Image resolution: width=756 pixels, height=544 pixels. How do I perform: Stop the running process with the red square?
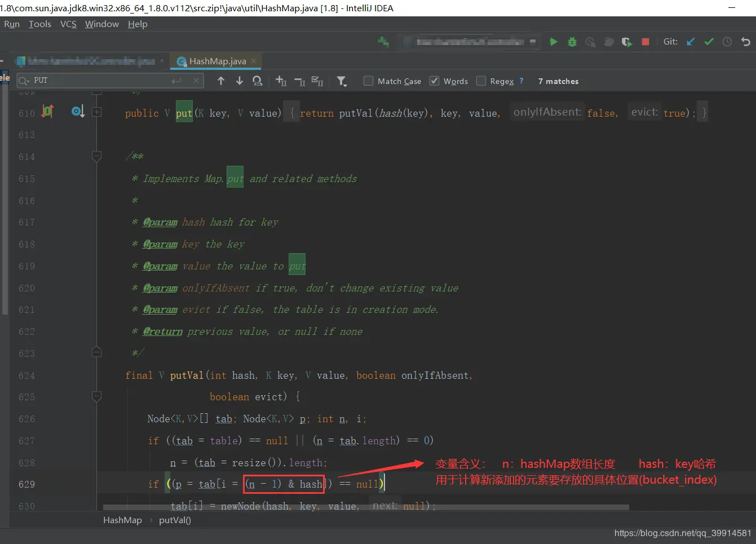point(646,42)
